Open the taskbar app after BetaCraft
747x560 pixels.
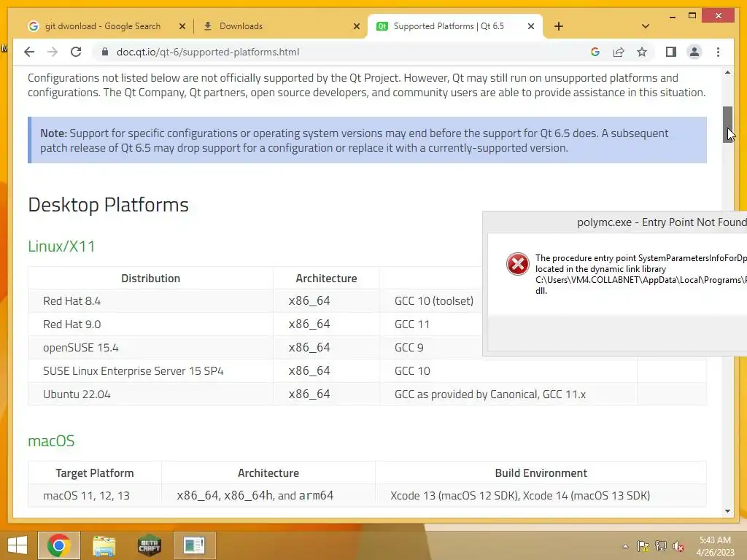194,545
